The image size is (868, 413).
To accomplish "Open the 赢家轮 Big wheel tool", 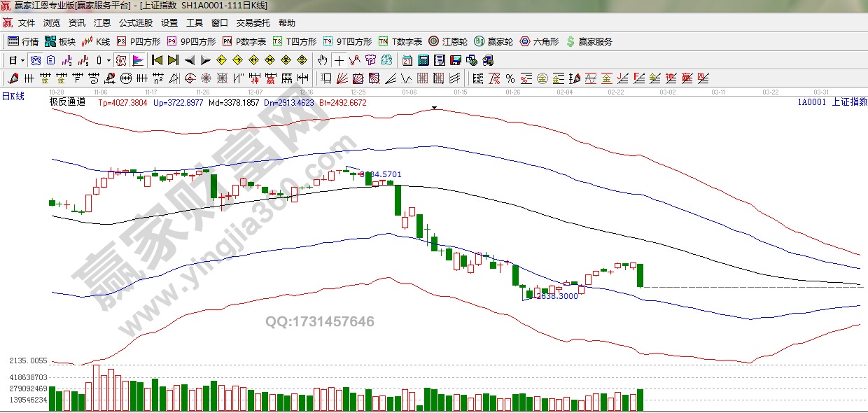I will [x=493, y=41].
